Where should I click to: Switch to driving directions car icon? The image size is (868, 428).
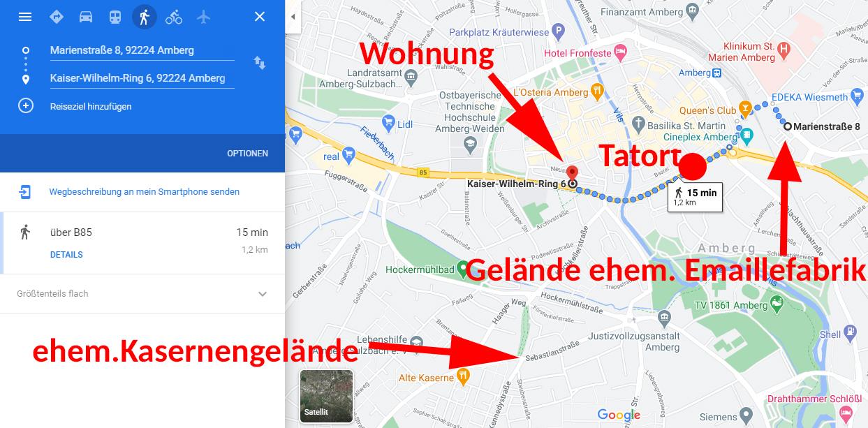pyautogui.click(x=86, y=17)
